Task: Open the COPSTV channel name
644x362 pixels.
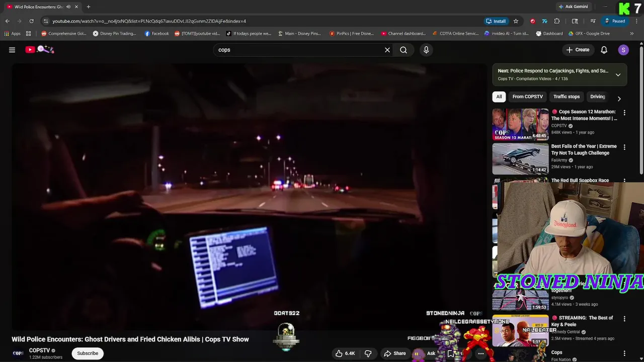Action: tap(39, 350)
